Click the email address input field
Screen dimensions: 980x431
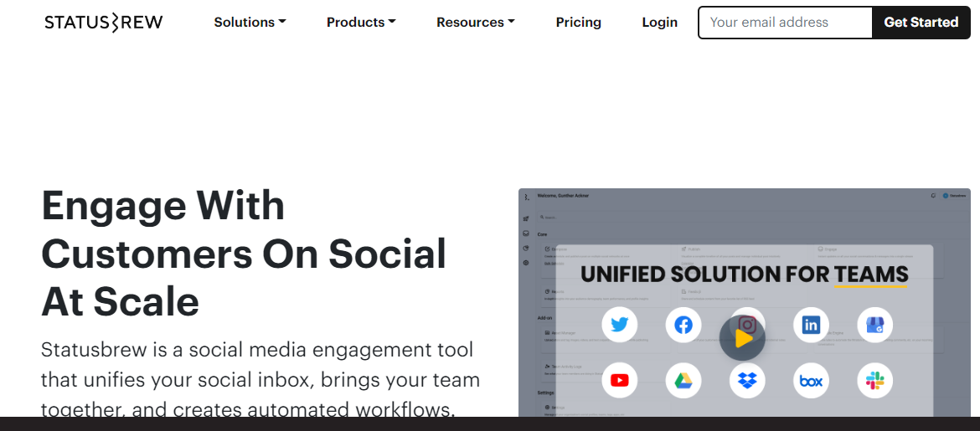tap(786, 23)
